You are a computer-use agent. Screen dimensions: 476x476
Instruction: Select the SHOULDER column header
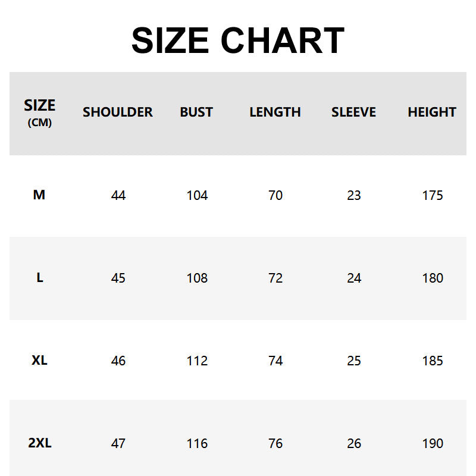click(x=118, y=112)
